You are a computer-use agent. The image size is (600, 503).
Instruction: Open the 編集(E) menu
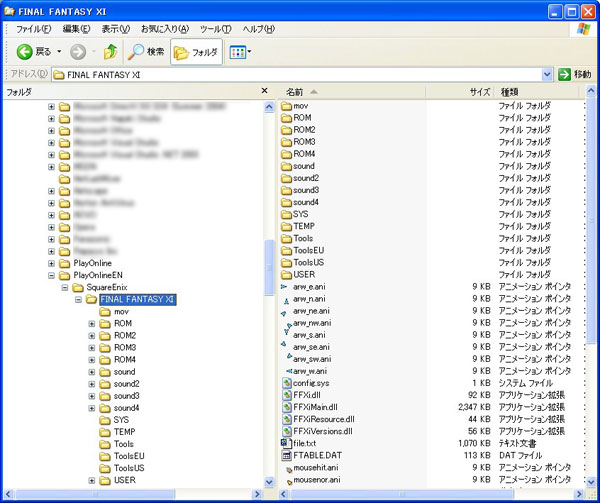click(77, 29)
